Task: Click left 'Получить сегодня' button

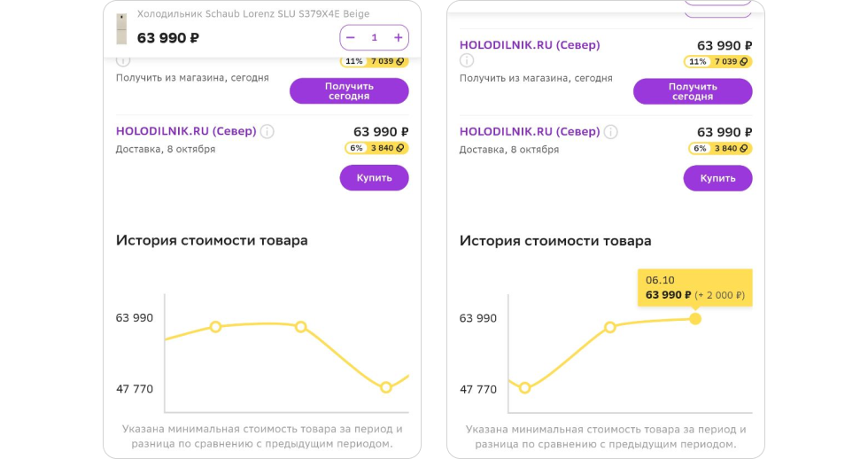Action: [349, 90]
